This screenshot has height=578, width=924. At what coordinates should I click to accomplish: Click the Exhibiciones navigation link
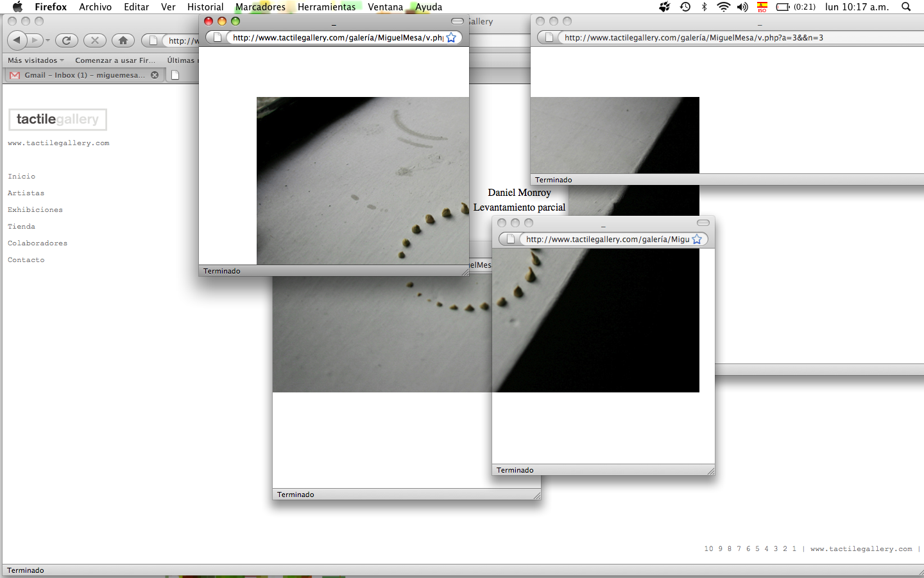tap(35, 210)
